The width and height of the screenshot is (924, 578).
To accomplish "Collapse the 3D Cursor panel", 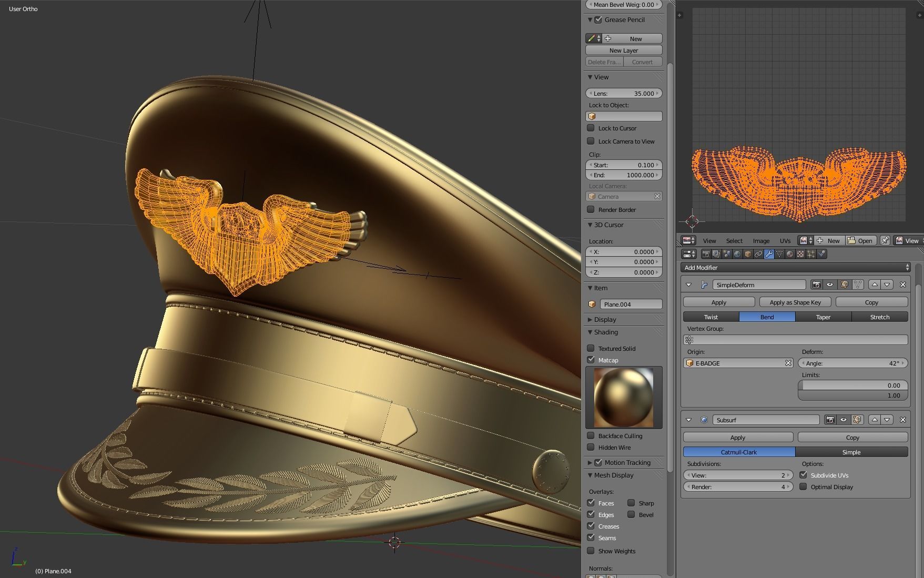I will pyautogui.click(x=590, y=225).
